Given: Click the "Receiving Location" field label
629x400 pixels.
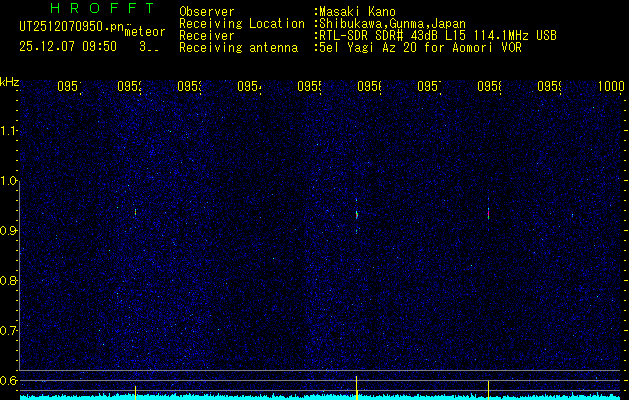Looking at the screenshot, I should click(242, 24).
